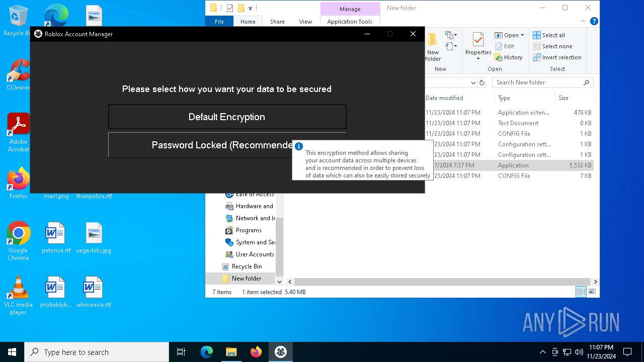Image resolution: width=644 pixels, height=362 pixels.
Task: Open Google Chrome desktop shortcut
Action: coord(18,241)
